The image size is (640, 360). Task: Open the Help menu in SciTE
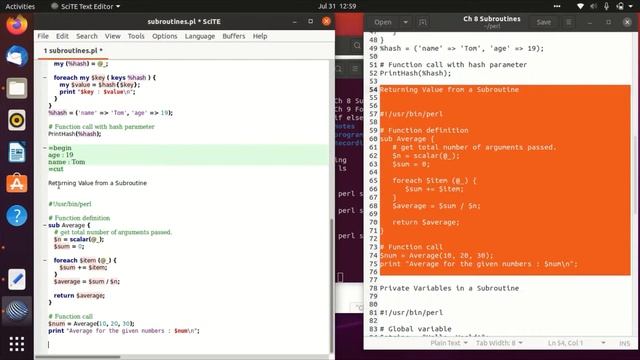click(x=260, y=36)
